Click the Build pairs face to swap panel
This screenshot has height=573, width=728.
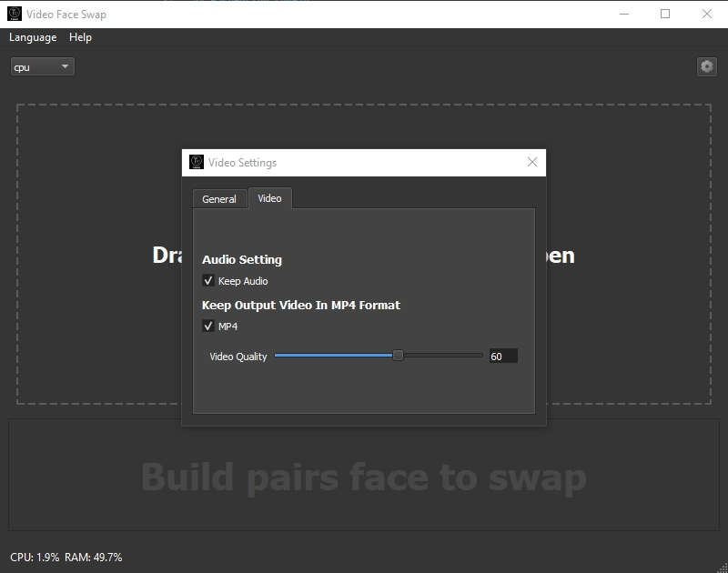pos(364,477)
